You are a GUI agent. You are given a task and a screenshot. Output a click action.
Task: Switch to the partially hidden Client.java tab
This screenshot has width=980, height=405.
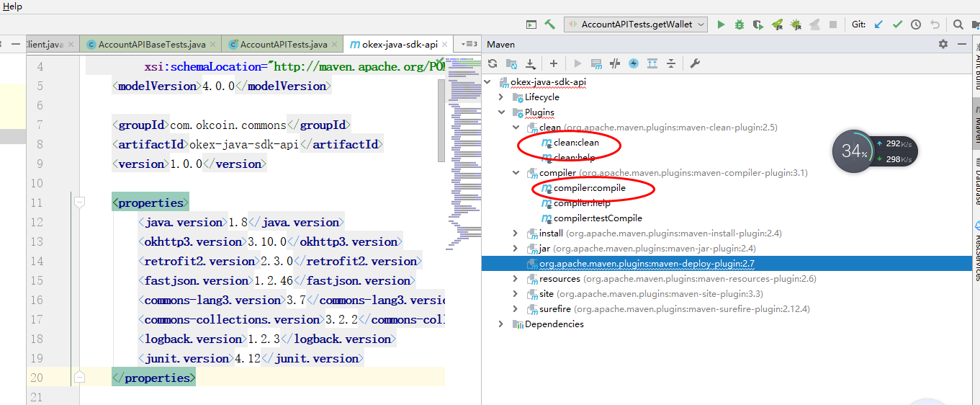(53, 44)
